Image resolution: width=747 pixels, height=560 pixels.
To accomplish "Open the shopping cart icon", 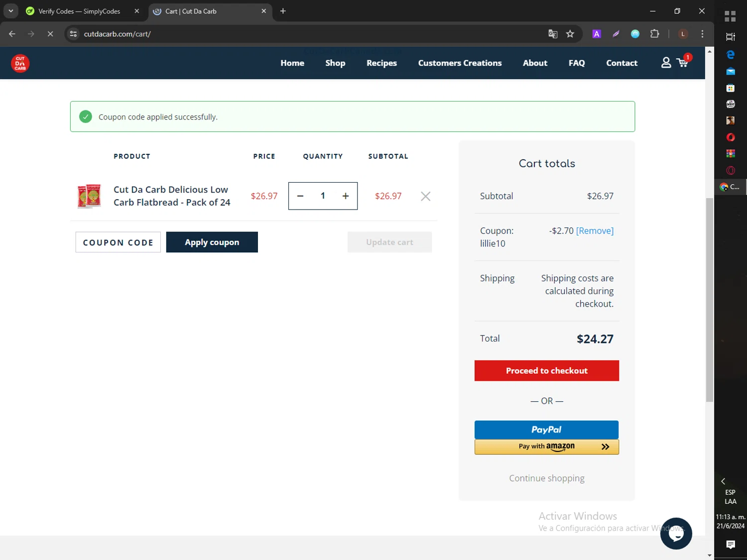I will [x=683, y=61].
